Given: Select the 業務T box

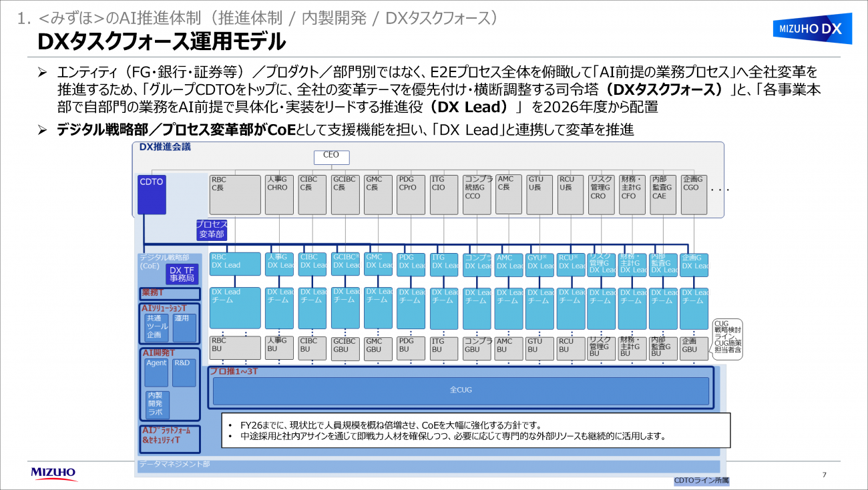Looking at the screenshot, I should 170,294.
